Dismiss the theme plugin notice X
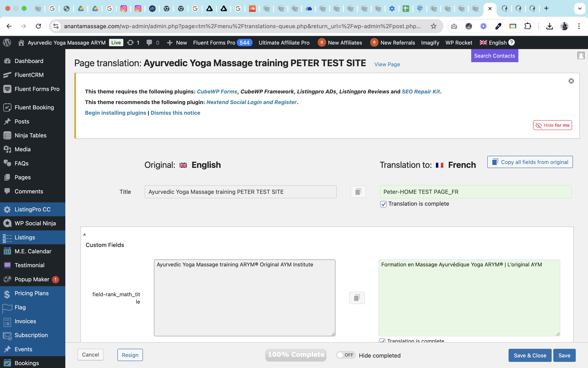This screenshot has height=368, width=588. [571, 81]
